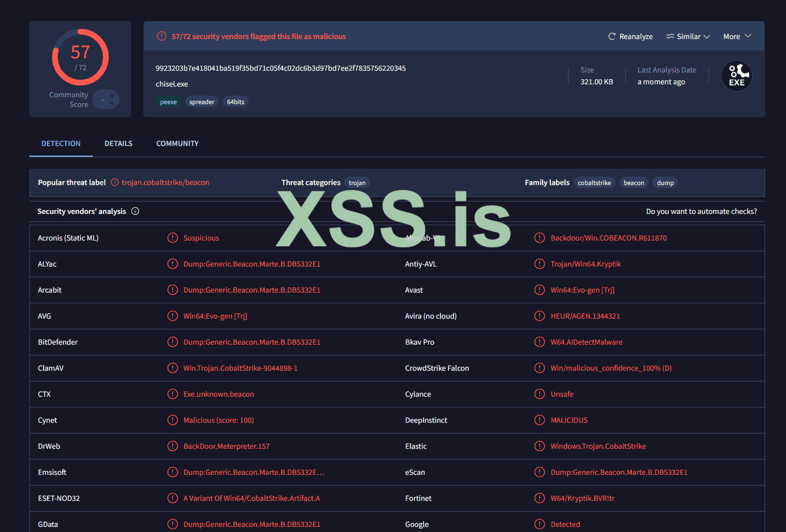786x532 pixels.
Task: Downvote the community score
Action: pos(112,103)
